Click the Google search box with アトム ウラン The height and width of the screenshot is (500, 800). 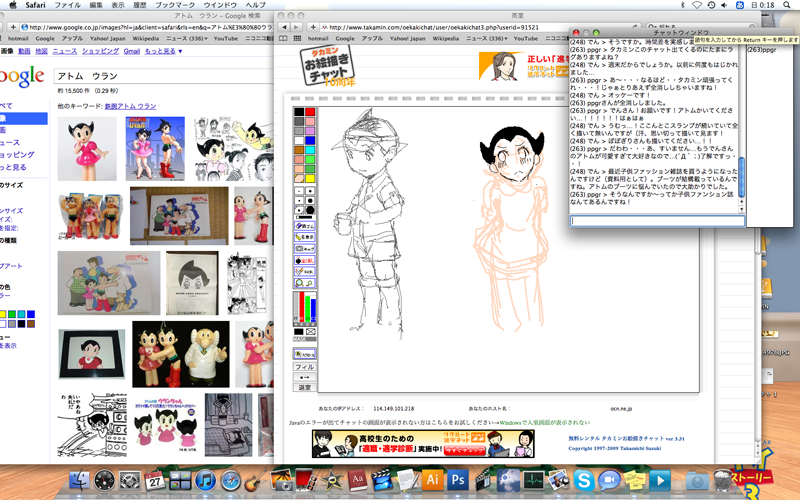tap(163, 76)
